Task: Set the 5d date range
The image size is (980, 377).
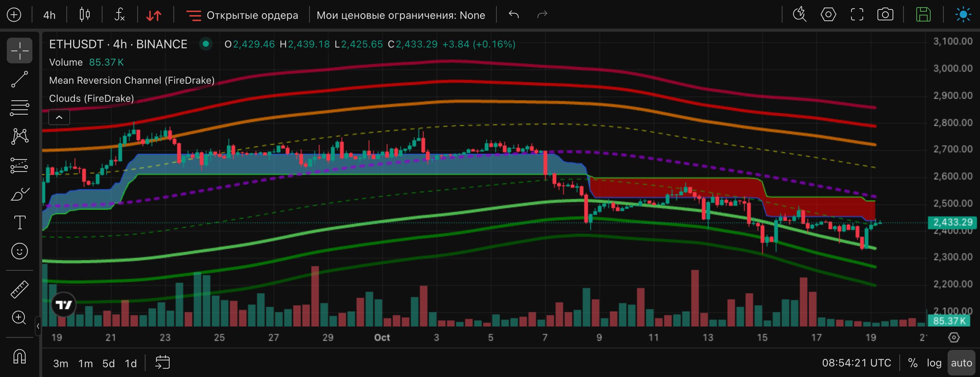Action: point(109,364)
